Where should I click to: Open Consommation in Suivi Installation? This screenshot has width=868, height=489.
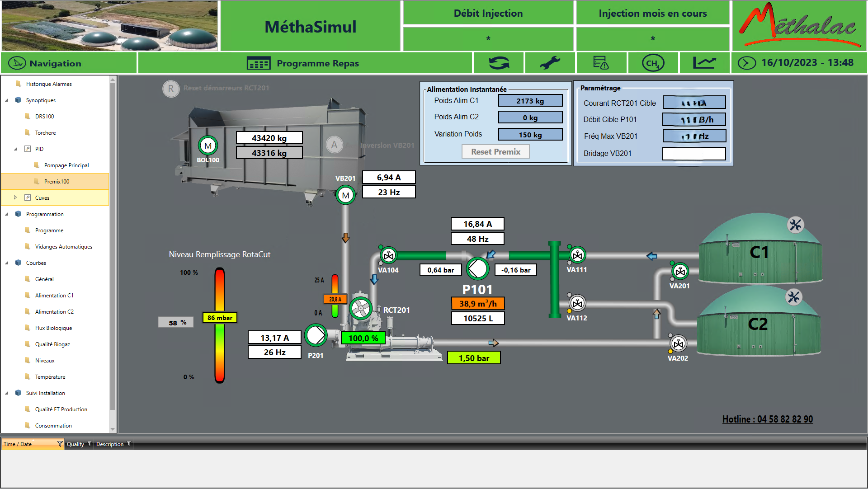click(53, 426)
